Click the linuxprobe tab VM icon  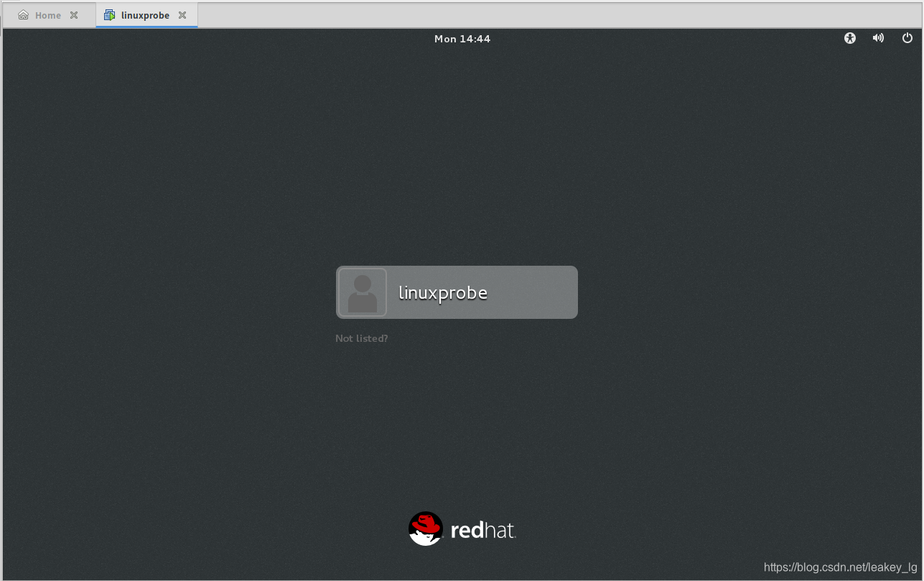tap(109, 15)
